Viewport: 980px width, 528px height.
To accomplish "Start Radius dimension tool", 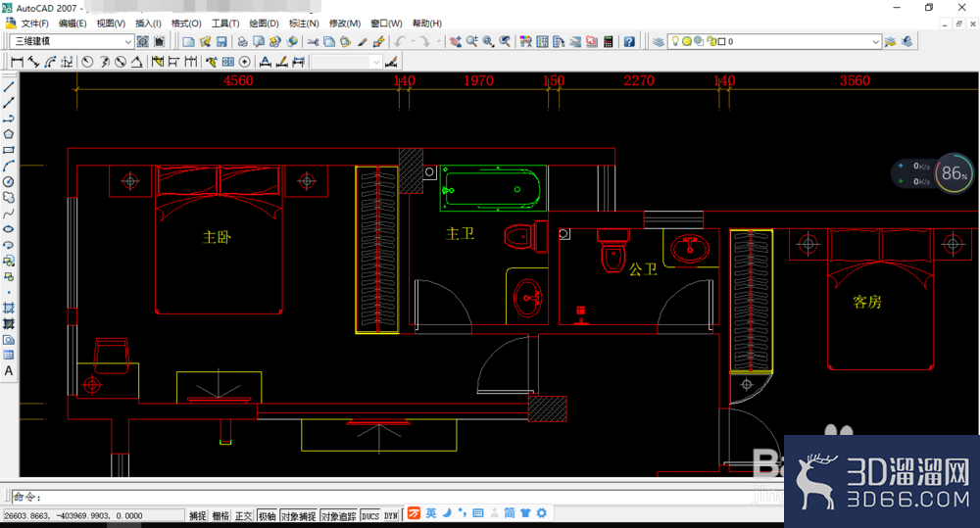I will [x=87, y=62].
